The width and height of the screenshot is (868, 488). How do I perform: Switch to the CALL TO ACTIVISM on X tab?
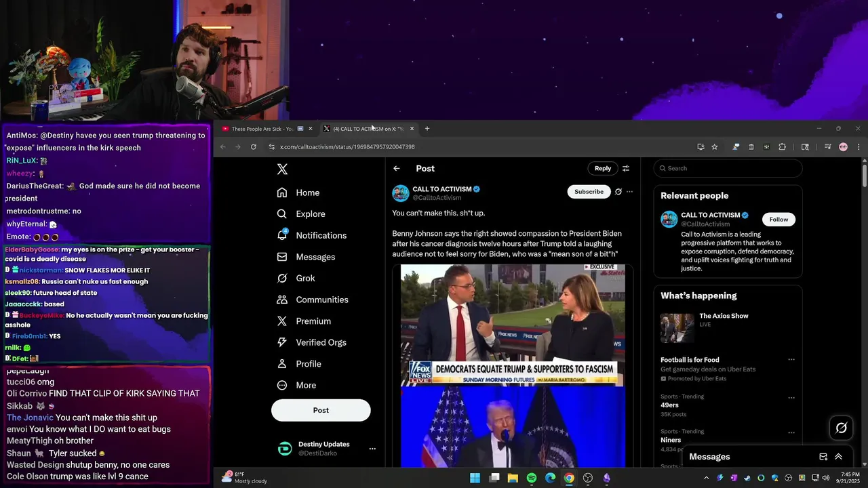pyautogui.click(x=368, y=129)
